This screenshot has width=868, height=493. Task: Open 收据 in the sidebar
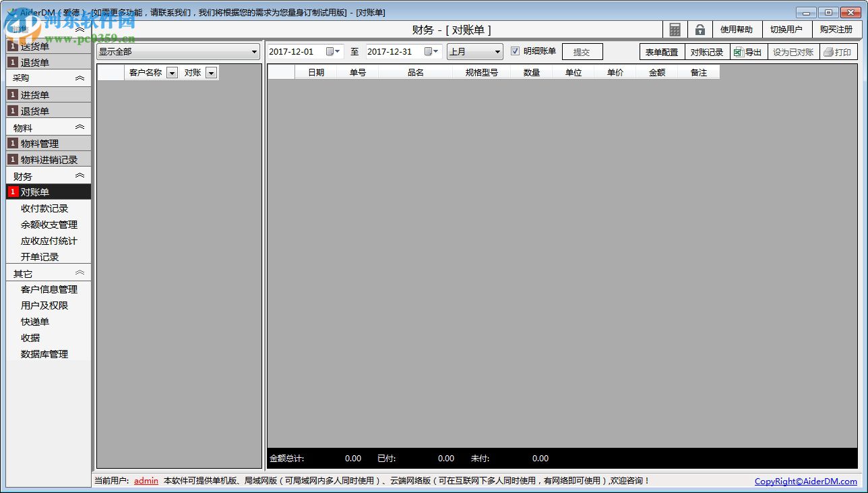[x=30, y=338]
